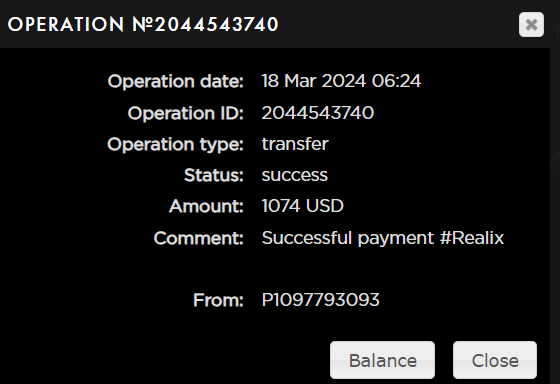Click the #Realix hashtag in the comment
The height and width of the screenshot is (384, 560).
(x=471, y=238)
